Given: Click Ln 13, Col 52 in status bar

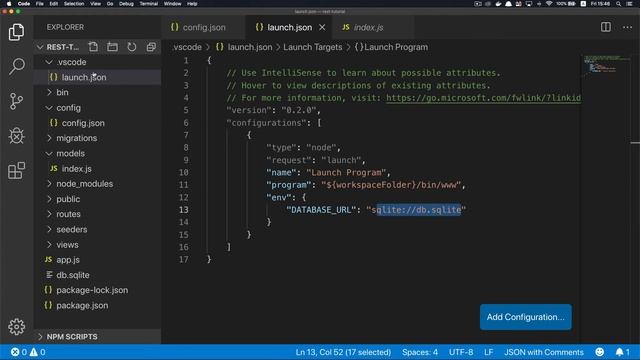Looking at the screenshot, I should (343, 352).
